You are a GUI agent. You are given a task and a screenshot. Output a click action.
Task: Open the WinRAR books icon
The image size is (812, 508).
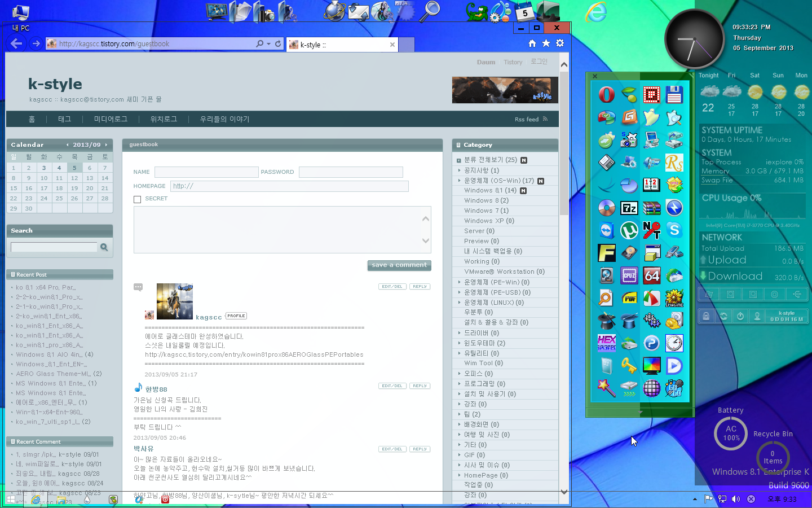(x=651, y=208)
